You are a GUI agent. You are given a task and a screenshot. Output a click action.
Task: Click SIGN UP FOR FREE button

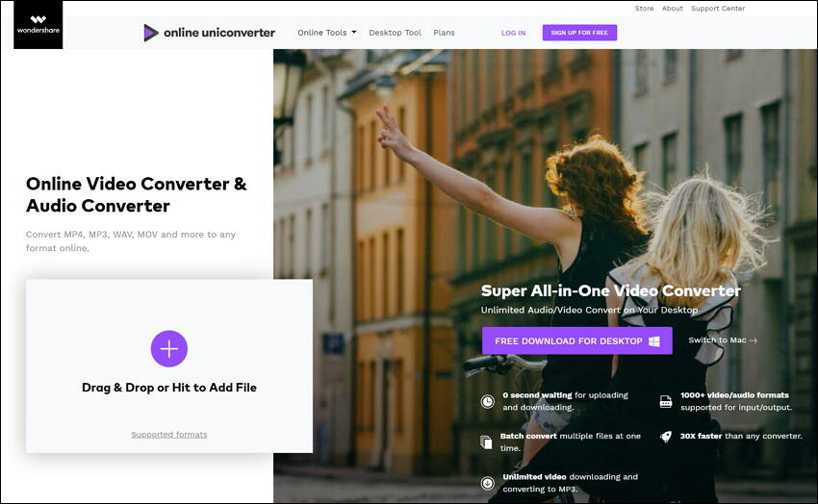click(x=579, y=33)
